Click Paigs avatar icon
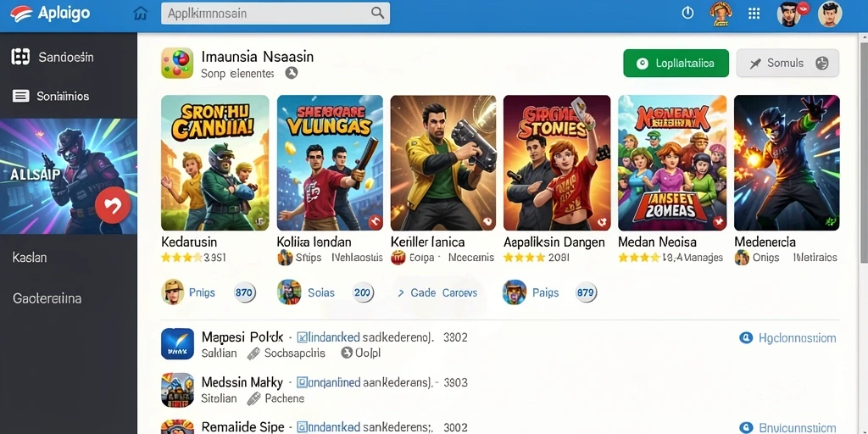This screenshot has height=434, width=868. tap(515, 292)
